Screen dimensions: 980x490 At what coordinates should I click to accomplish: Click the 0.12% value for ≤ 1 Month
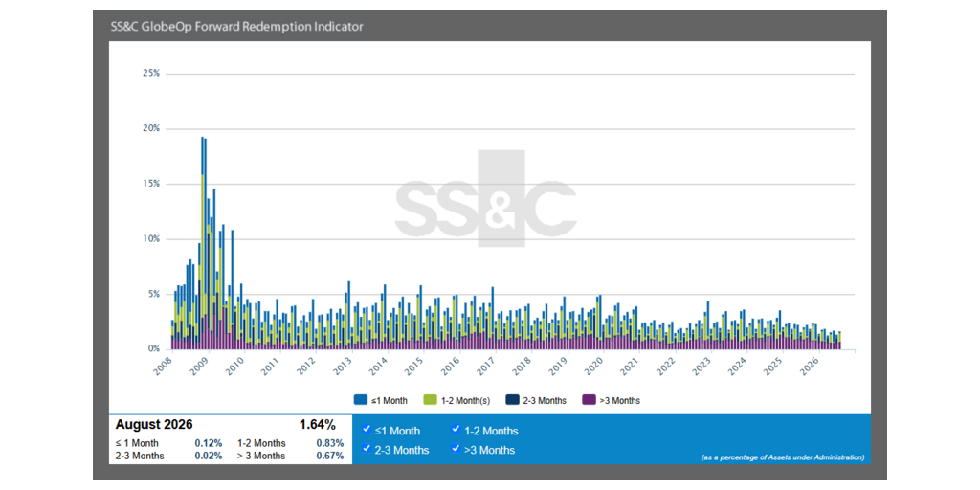(x=208, y=443)
